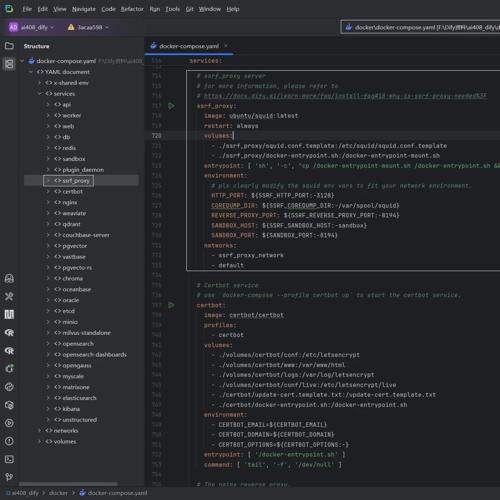This screenshot has height=500, width=500.
Task: Open the Project tool window folder icon
Action: (x=9, y=45)
